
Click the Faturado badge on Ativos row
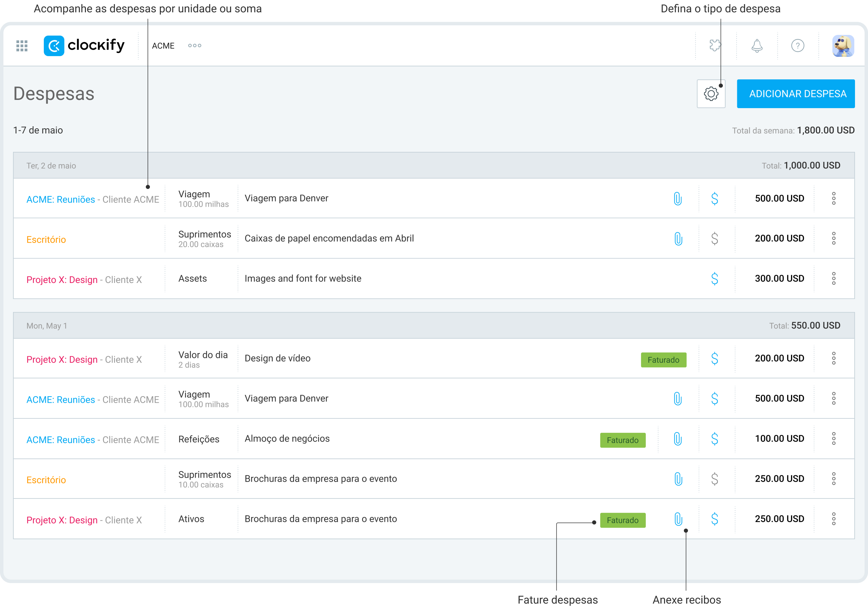pyautogui.click(x=622, y=520)
